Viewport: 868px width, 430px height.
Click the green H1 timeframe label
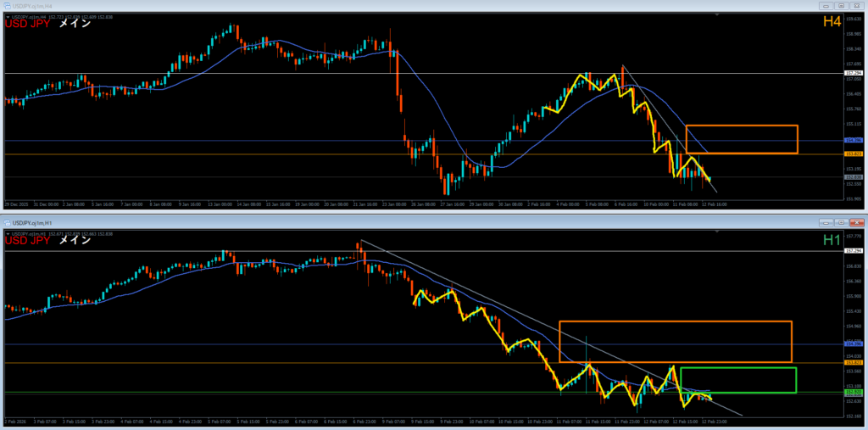(x=831, y=240)
